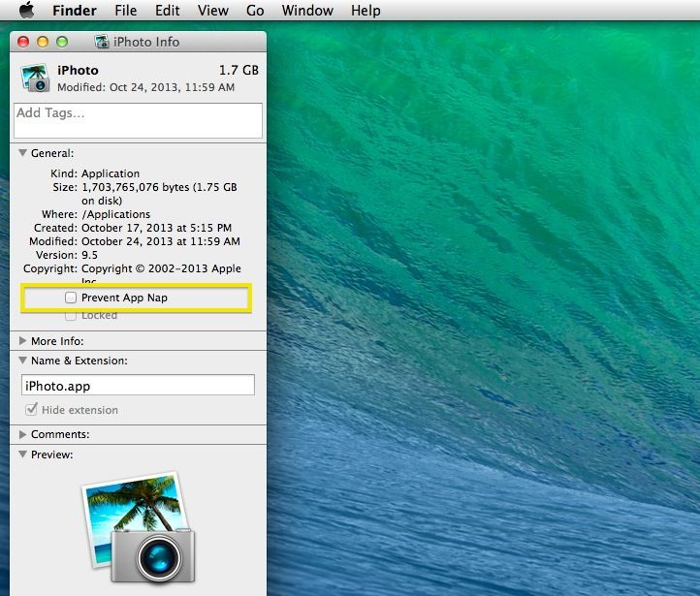Click the Where value /Applications
Image resolution: width=700 pixels, height=596 pixels.
pyautogui.click(x=116, y=214)
